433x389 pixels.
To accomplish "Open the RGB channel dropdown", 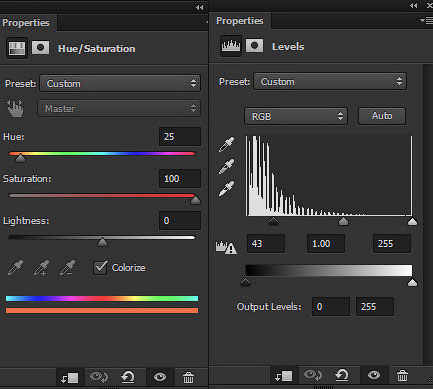I will click(296, 116).
